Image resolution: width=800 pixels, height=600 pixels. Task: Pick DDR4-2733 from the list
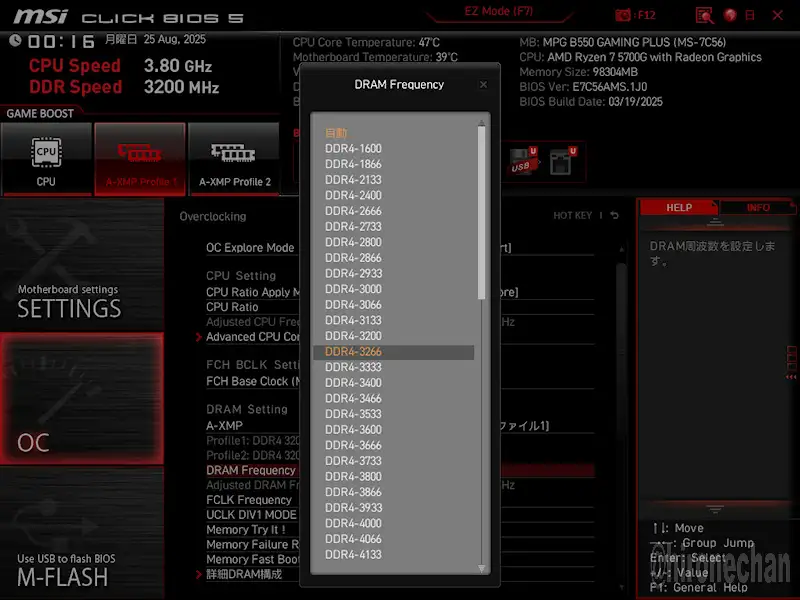[x=353, y=227]
